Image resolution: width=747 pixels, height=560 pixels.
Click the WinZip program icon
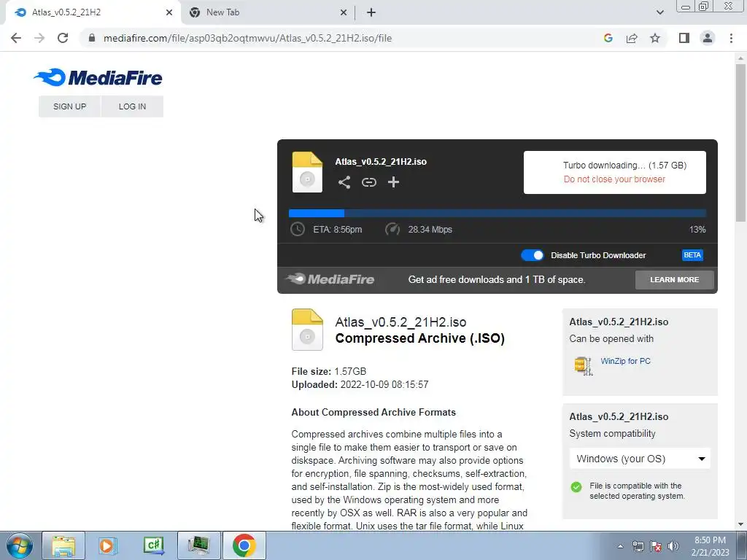point(583,366)
